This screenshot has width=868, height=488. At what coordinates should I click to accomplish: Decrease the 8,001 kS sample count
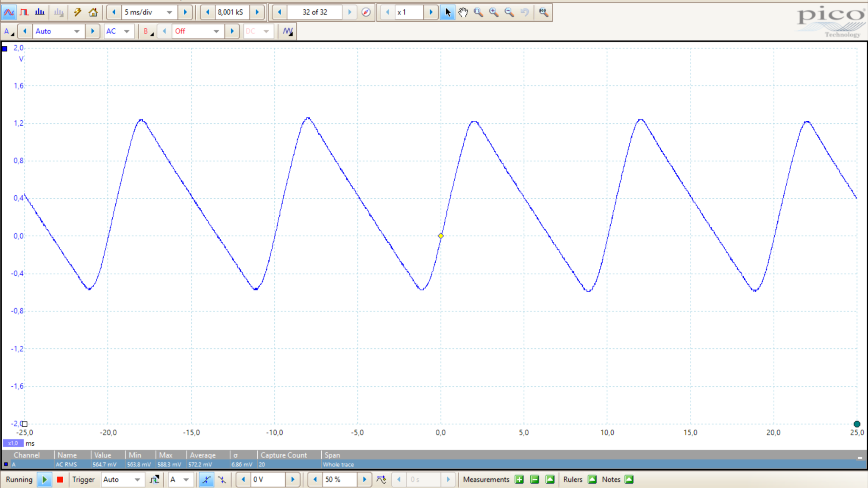tap(208, 12)
